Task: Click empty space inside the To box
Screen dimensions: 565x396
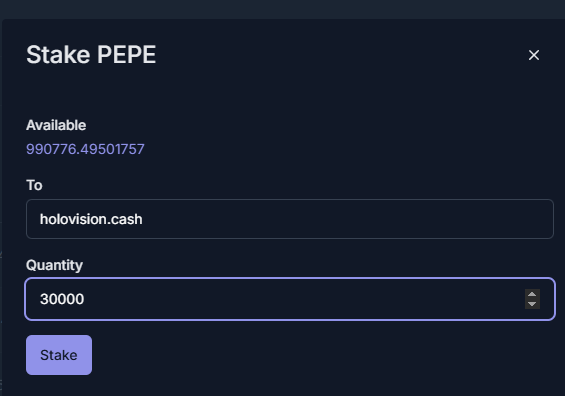Action: (x=346, y=219)
